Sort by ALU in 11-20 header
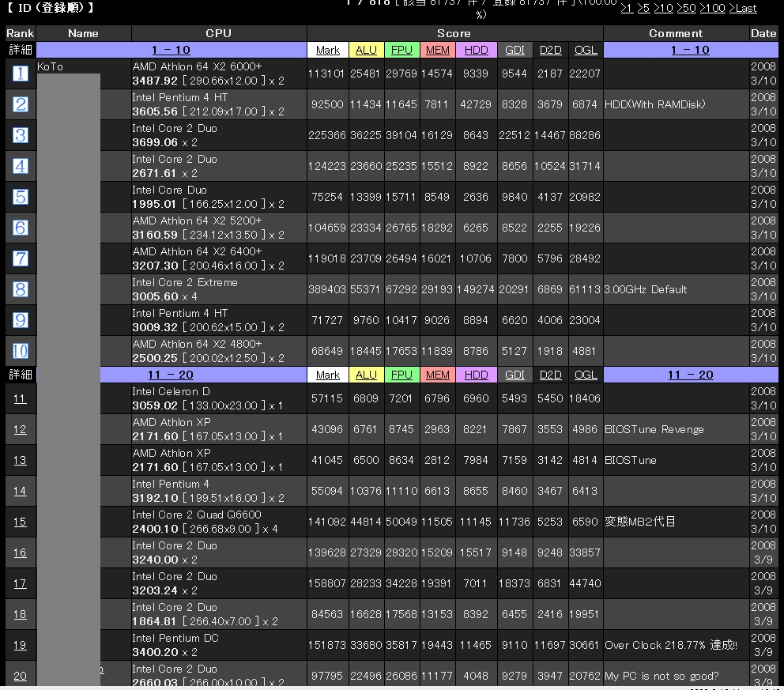 (x=366, y=375)
